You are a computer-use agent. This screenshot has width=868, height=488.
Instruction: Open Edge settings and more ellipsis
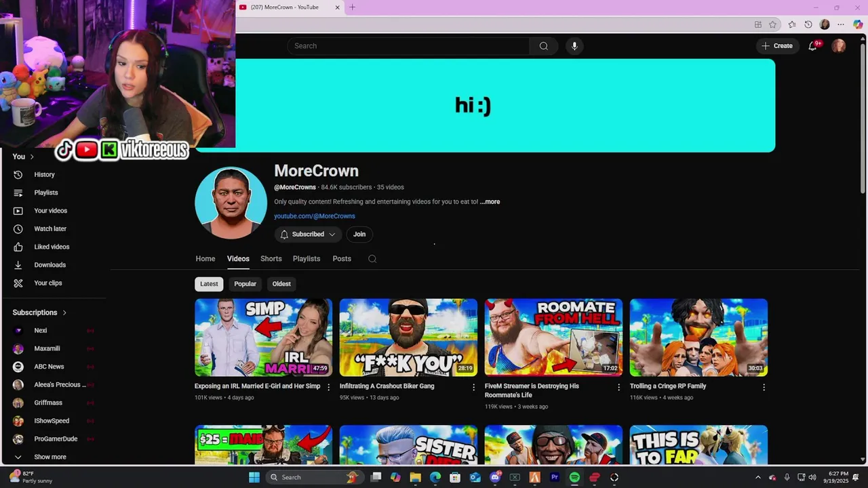coord(841,24)
